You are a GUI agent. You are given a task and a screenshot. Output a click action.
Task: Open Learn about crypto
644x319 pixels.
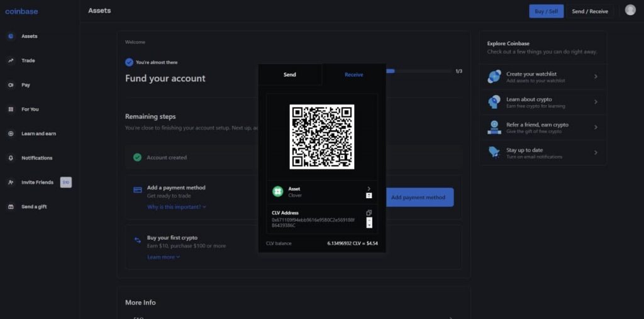(x=543, y=102)
